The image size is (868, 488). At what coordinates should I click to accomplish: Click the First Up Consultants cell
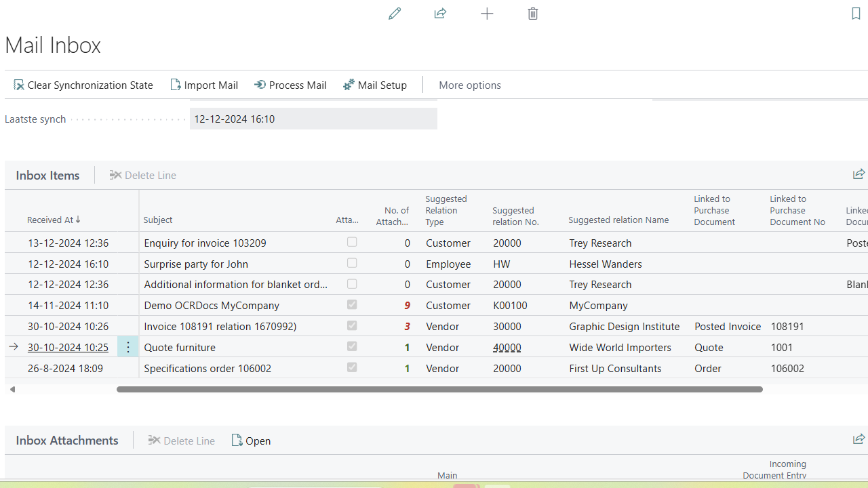tap(615, 368)
